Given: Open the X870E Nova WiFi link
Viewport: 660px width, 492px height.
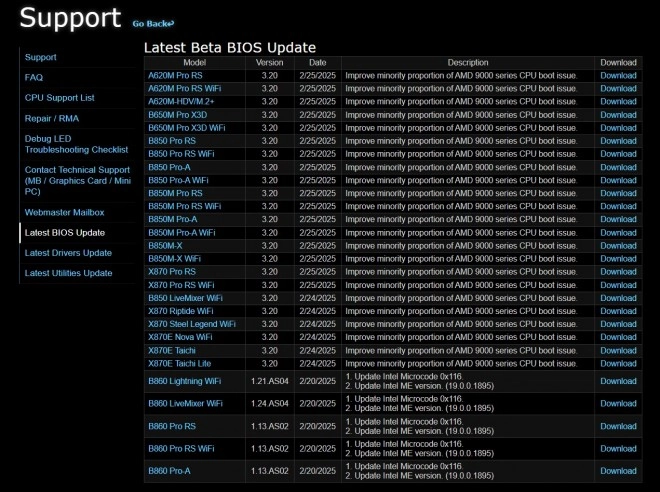Looking at the screenshot, I should pyautogui.click(x=180, y=337).
